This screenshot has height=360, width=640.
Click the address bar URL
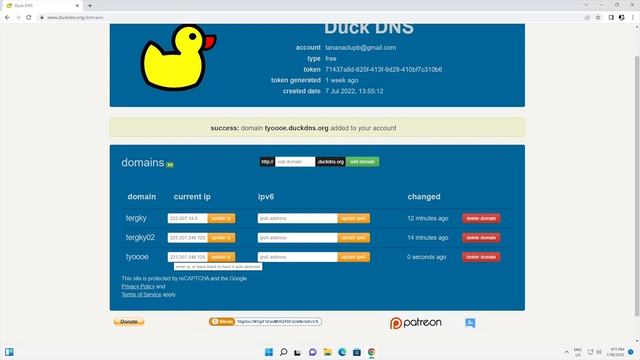pyautogui.click(x=75, y=18)
